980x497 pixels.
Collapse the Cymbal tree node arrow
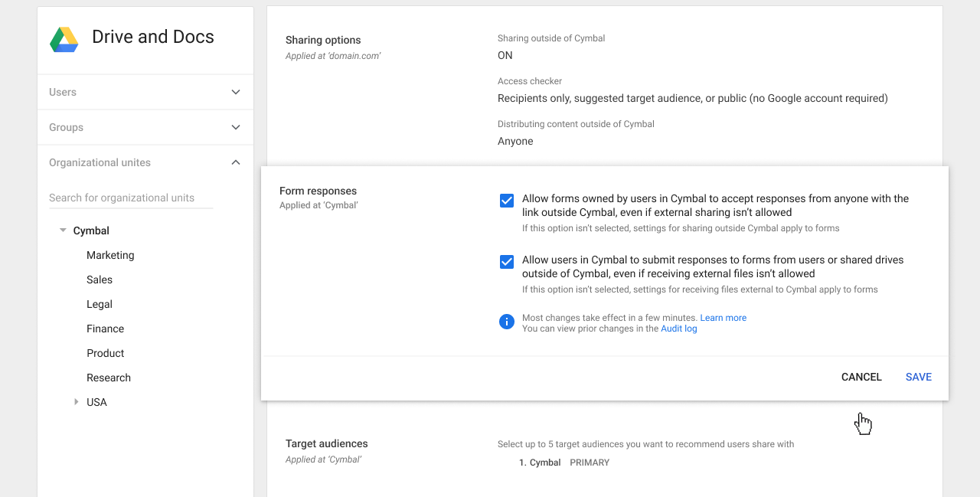pyautogui.click(x=63, y=231)
